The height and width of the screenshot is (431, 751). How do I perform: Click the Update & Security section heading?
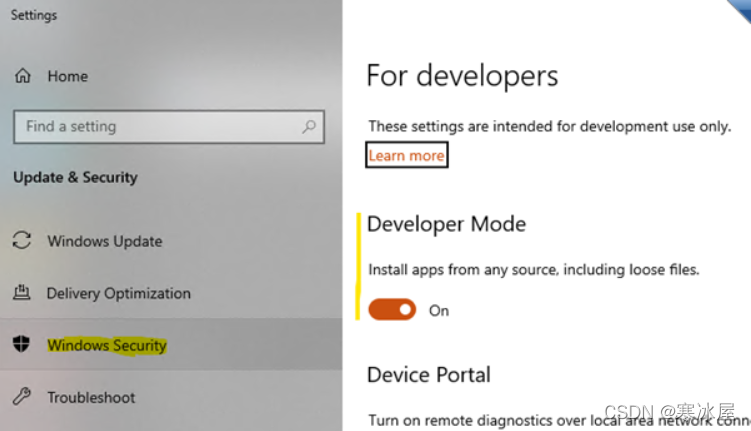click(x=75, y=177)
